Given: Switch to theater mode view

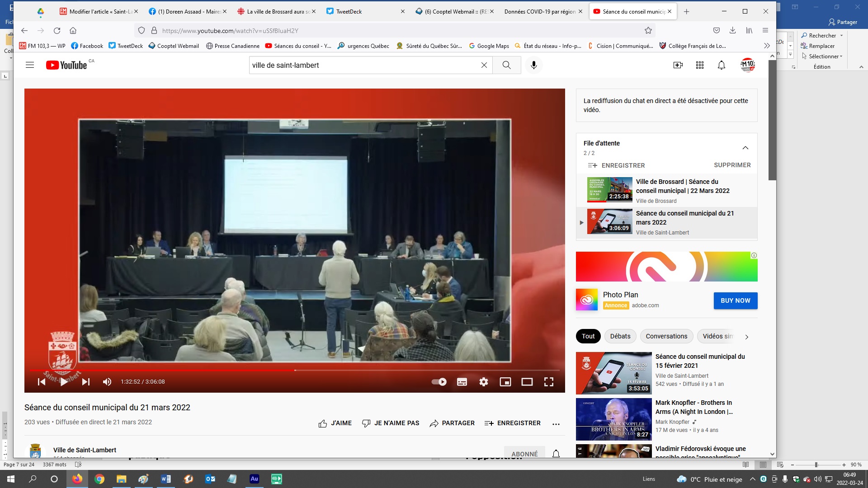Looking at the screenshot, I should click(527, 382).
